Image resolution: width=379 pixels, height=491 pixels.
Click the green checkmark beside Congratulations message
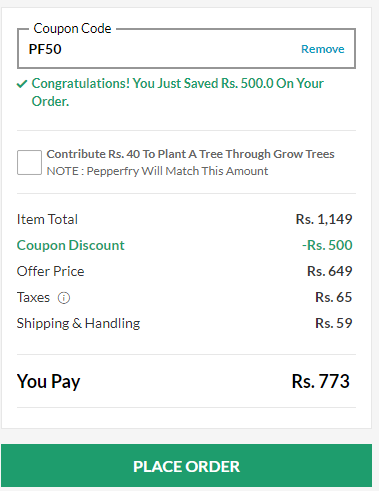point(22,84)
